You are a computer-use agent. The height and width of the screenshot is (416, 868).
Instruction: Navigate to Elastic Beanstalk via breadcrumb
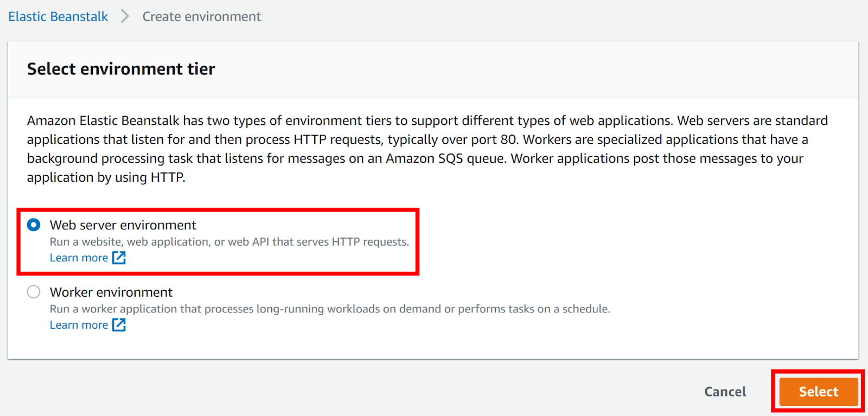tap(58, 16)
